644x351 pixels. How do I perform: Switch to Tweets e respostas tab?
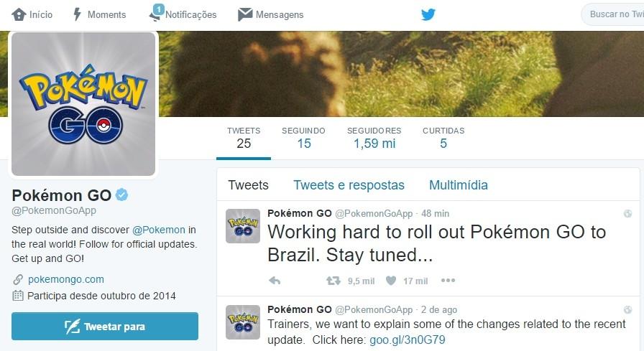click(x=349, y=185)
